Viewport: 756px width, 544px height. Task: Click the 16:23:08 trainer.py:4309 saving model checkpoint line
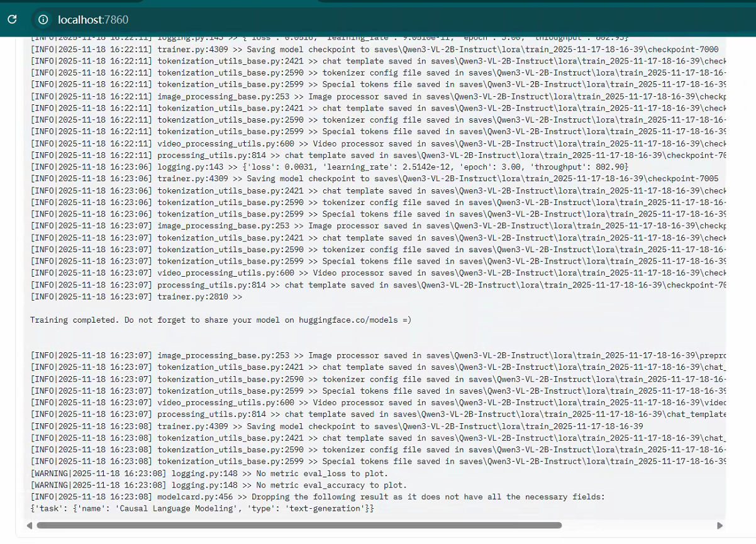coord(336,426)
